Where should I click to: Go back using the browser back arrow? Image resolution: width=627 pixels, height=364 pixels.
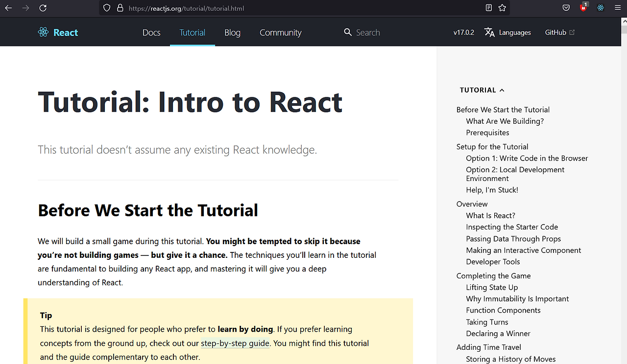coord(8,8)
